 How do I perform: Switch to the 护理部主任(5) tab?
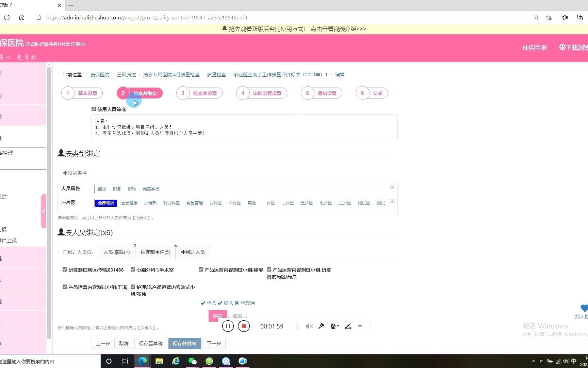click(155, 252)
